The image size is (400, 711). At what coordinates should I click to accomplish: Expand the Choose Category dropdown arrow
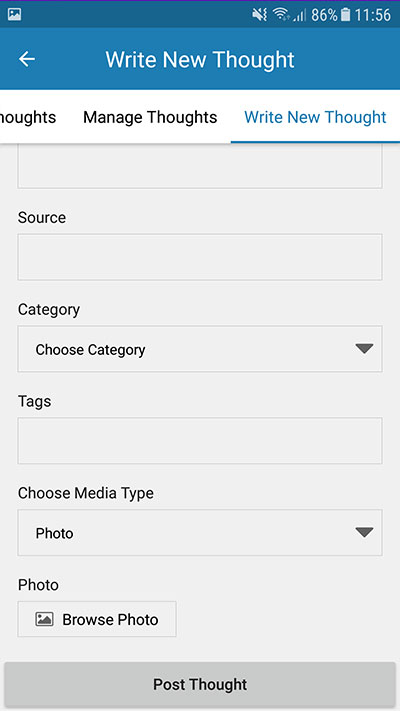364,348
